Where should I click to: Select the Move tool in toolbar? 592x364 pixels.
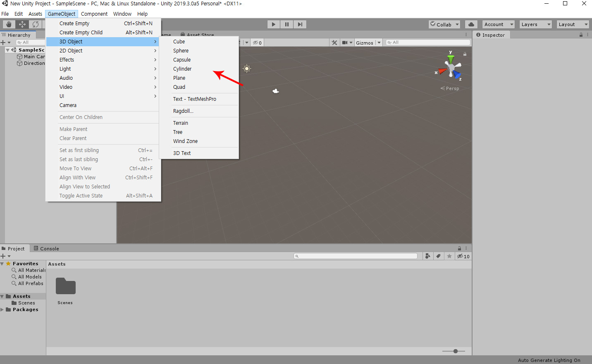tap(22, 24)
